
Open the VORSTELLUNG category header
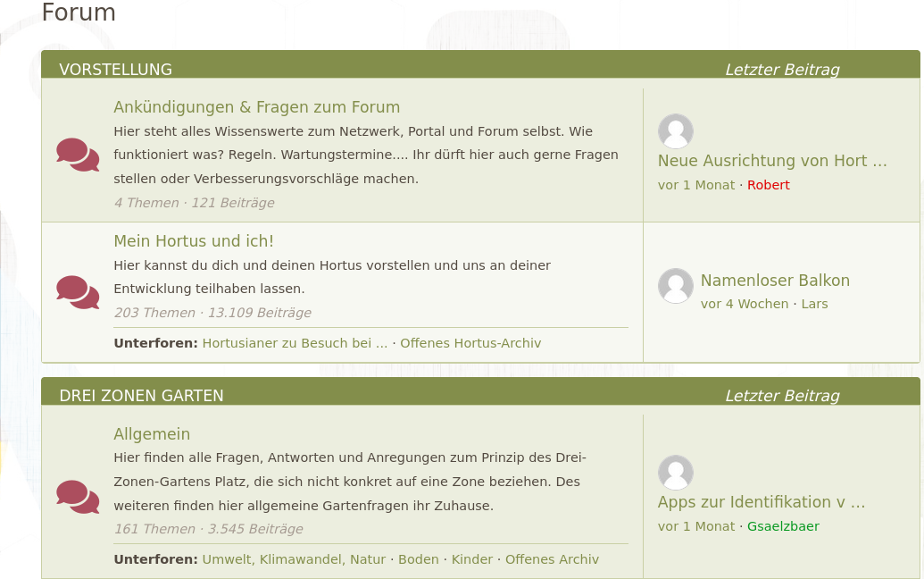(x=115, y=70)
